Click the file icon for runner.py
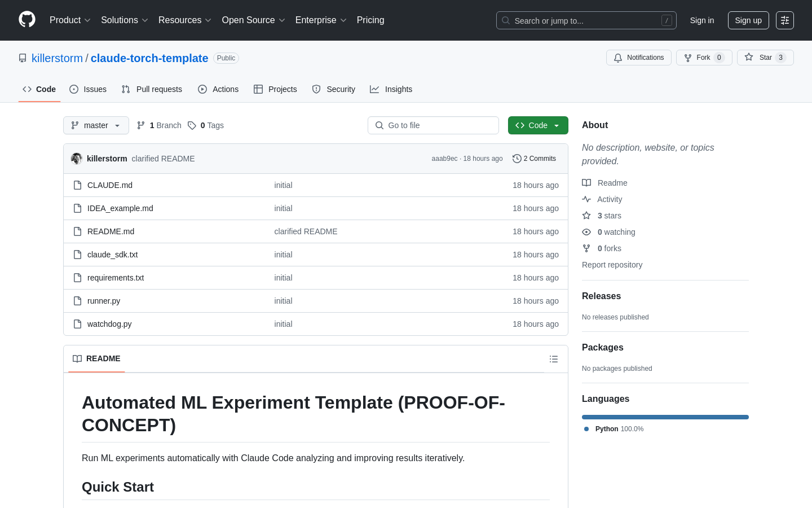 coord(78,301)
